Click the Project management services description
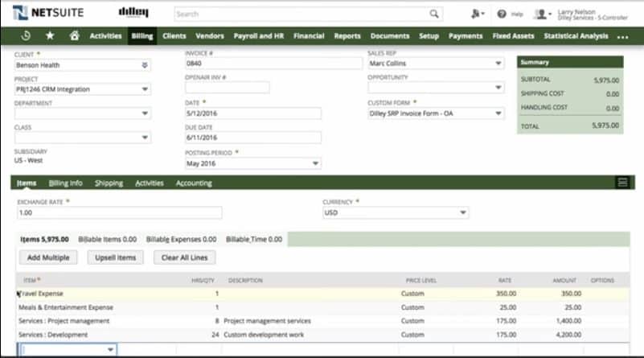The height and width of the screenshot is (358, 644). (267, 321)
